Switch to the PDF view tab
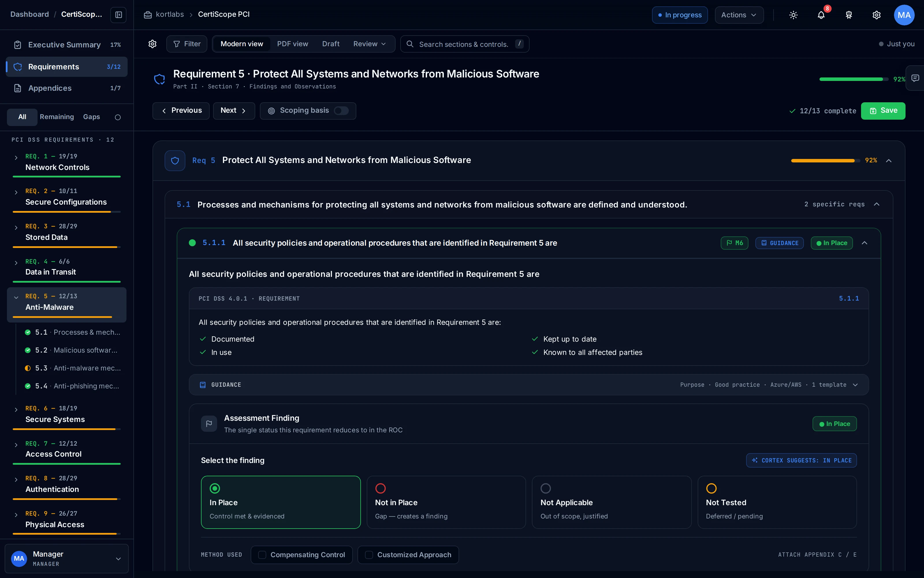 (293, 44)
